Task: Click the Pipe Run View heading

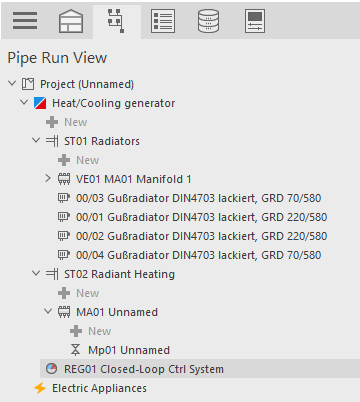Action: click(57, 57)
